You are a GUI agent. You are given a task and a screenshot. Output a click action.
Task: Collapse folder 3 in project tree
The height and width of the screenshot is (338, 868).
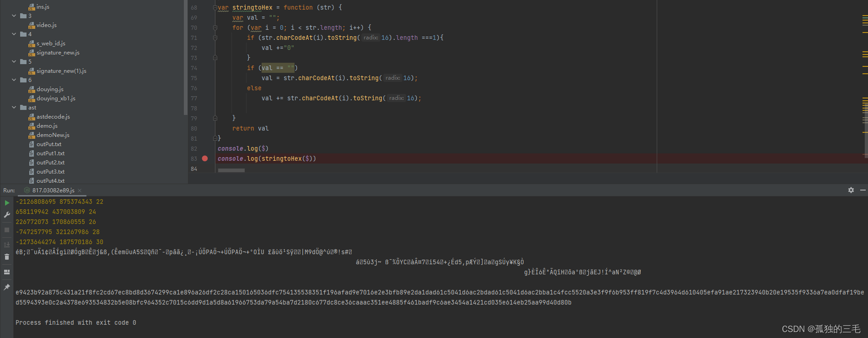point(14,16)
